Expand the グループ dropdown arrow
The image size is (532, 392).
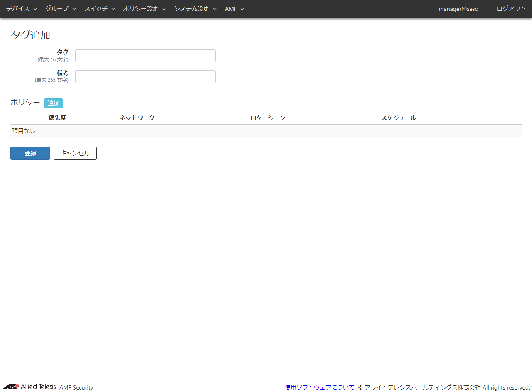pos(74,9)
